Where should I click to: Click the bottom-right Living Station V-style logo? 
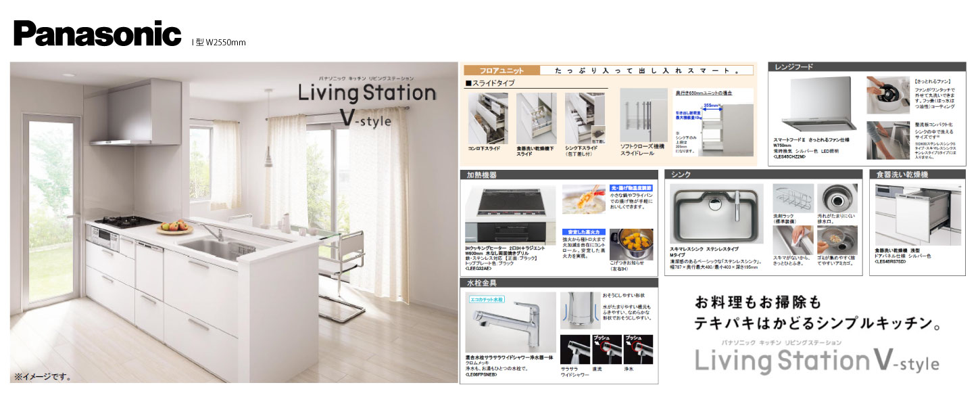coord(817,357)
